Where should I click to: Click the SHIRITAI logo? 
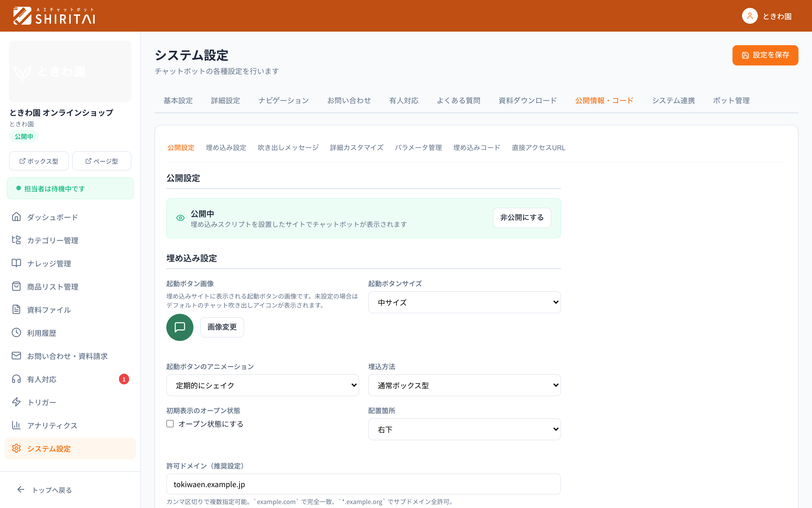tap(54, 16)
